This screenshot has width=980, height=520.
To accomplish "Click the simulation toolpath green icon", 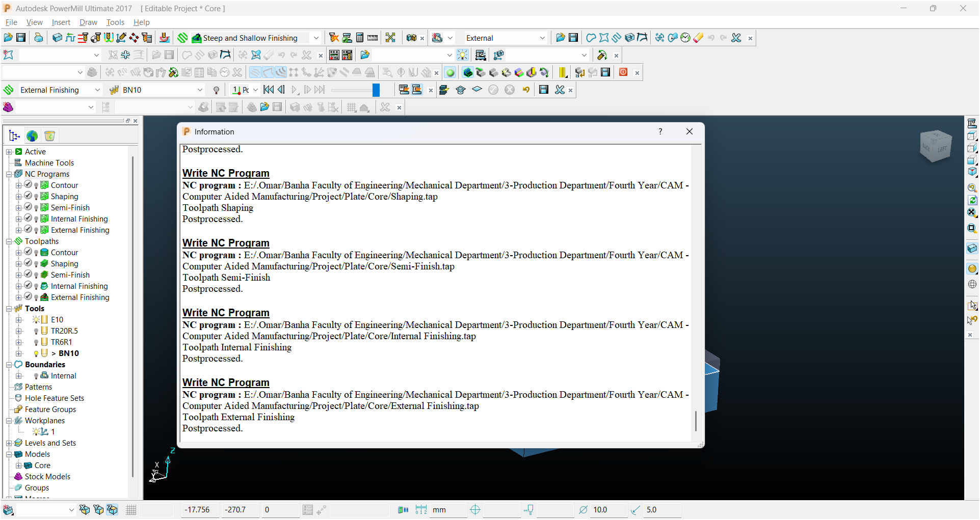I will pyautogui.click(x=9, y=90).
